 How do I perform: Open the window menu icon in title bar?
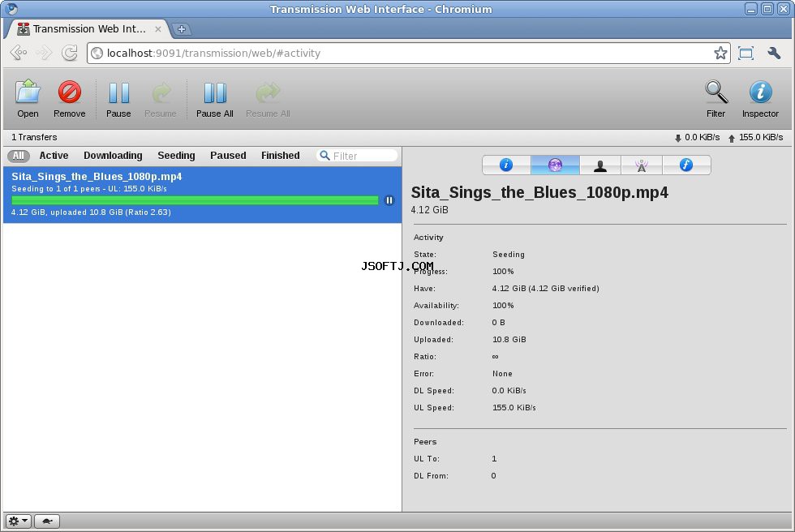tap(11, 9)
